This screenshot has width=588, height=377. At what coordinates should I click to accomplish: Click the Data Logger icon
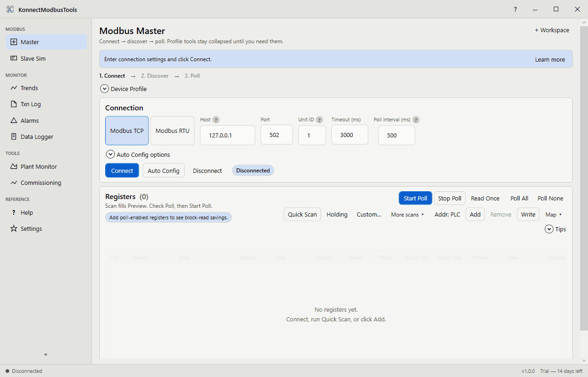coord(14,137)
